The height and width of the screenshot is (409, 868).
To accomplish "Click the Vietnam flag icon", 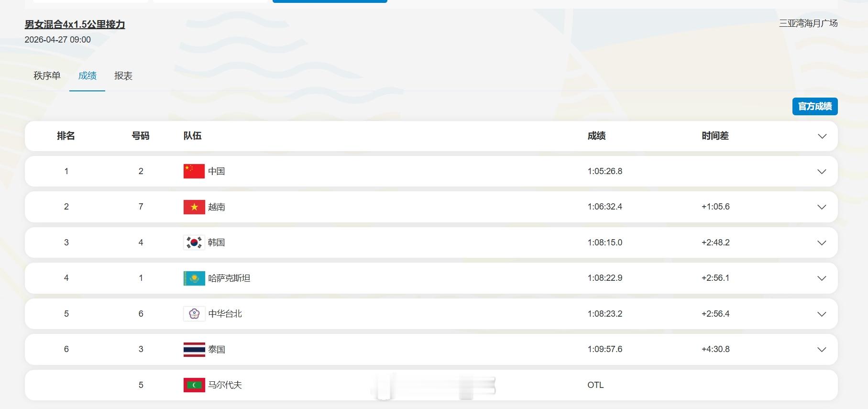I will (194, 207).
